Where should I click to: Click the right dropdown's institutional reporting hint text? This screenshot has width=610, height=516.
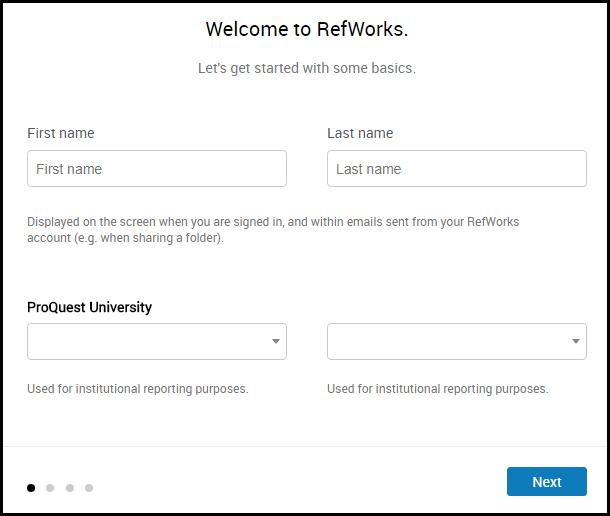[x=438, y=389]
